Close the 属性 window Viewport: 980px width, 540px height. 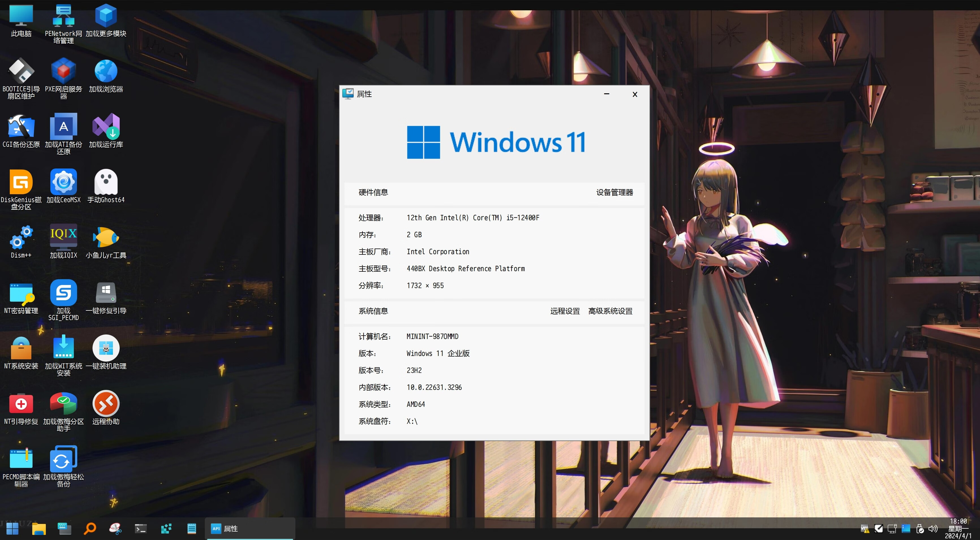[635, 94]
